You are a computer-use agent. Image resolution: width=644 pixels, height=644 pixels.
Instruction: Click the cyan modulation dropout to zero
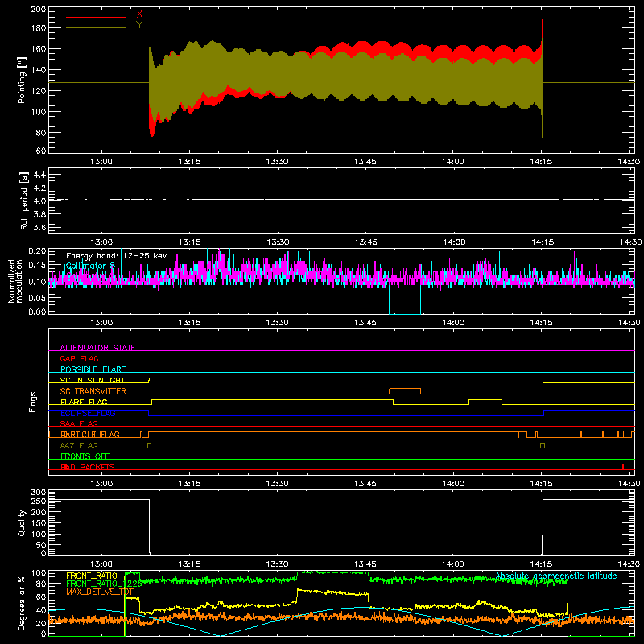tap(405, 314)
